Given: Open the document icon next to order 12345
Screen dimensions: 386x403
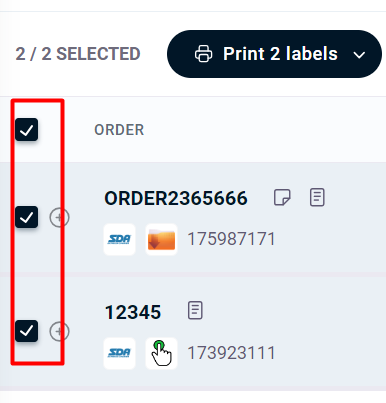Looking at the screenshot, I should [195, 311].
